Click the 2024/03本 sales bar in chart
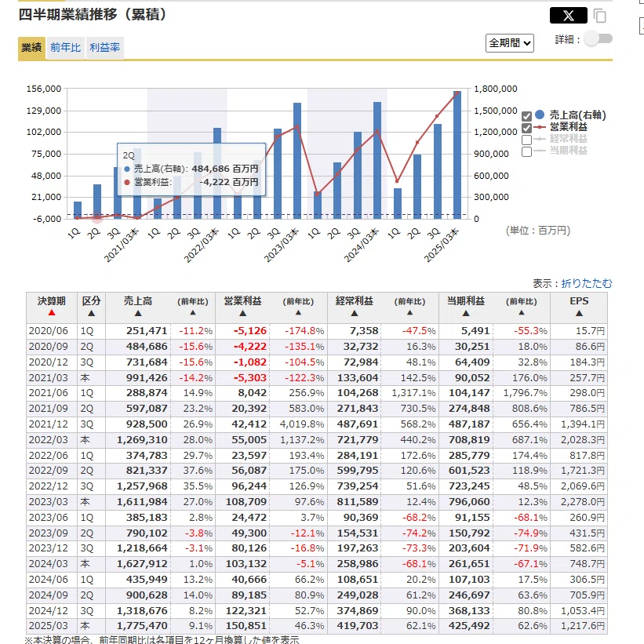644x644 pixels. point(377,160)
